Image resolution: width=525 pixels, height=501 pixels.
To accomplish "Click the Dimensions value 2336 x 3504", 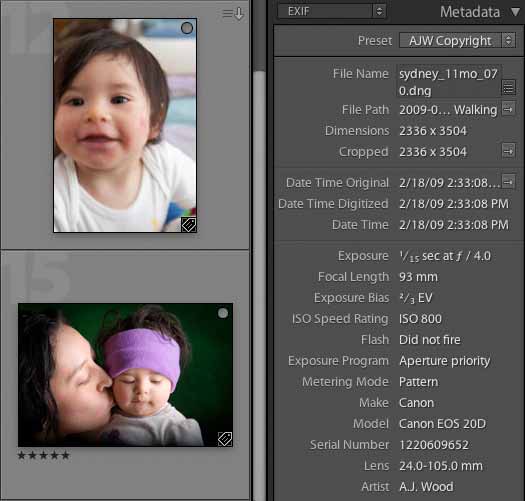I will 433,131.
